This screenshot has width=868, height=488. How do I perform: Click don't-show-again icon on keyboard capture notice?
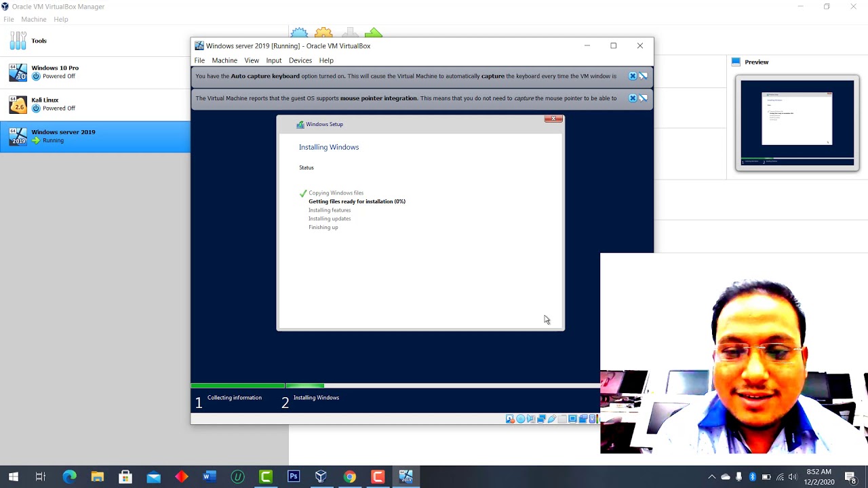click(643, 76)
